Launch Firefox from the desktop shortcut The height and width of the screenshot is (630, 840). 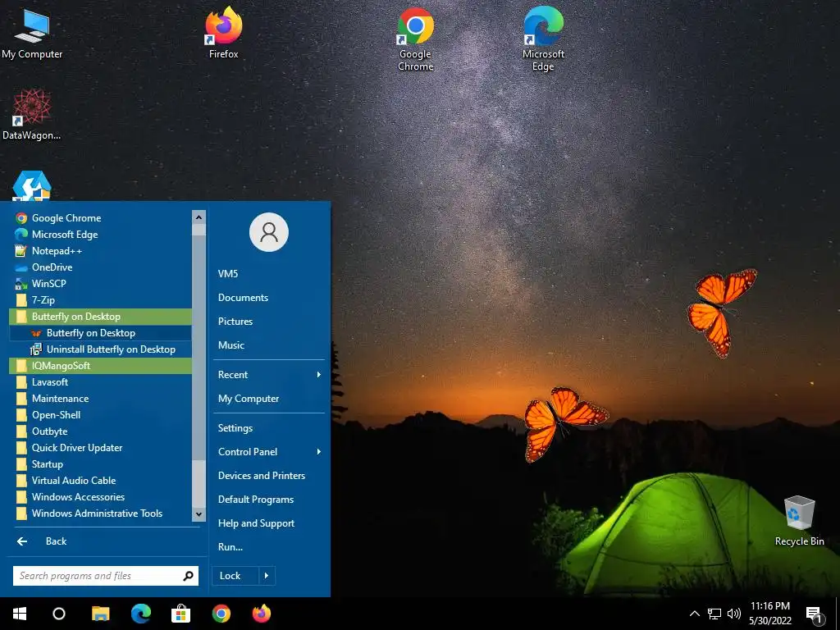[223, 32]
